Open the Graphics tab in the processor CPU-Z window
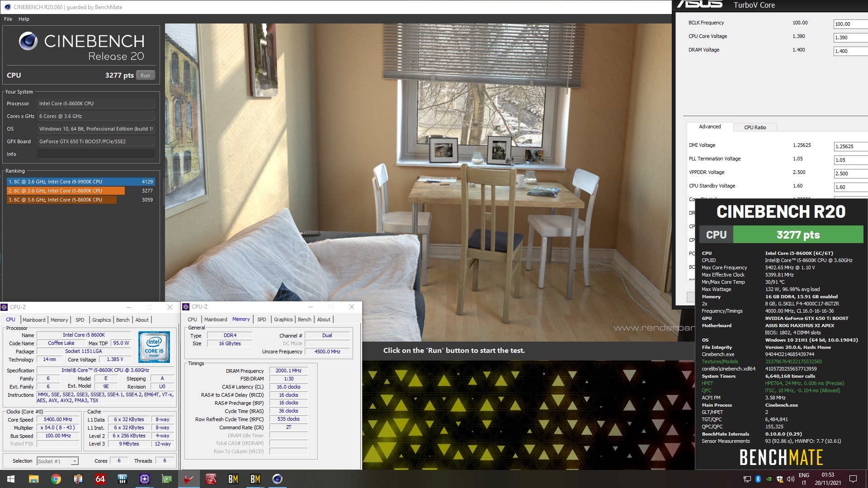Image resolution: width=868 pixels, height=488 pixels. (x=101, y=320)
